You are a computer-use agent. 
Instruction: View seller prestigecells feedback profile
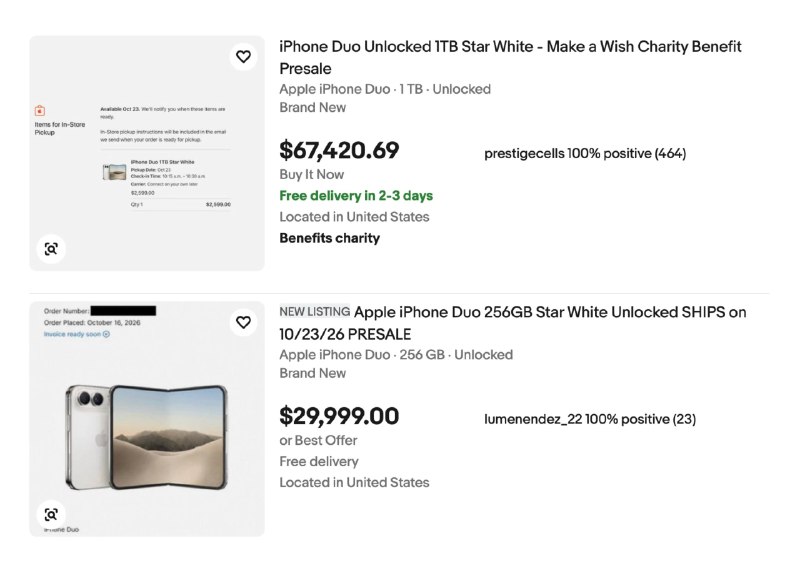[585, 154]
